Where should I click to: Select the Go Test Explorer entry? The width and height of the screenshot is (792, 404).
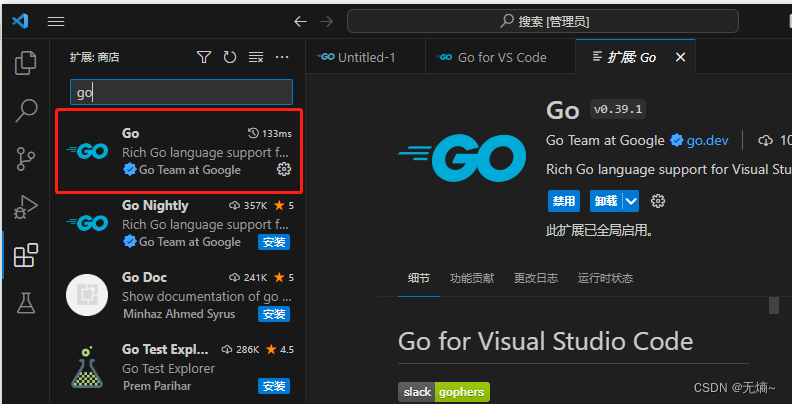click(179, 368)
